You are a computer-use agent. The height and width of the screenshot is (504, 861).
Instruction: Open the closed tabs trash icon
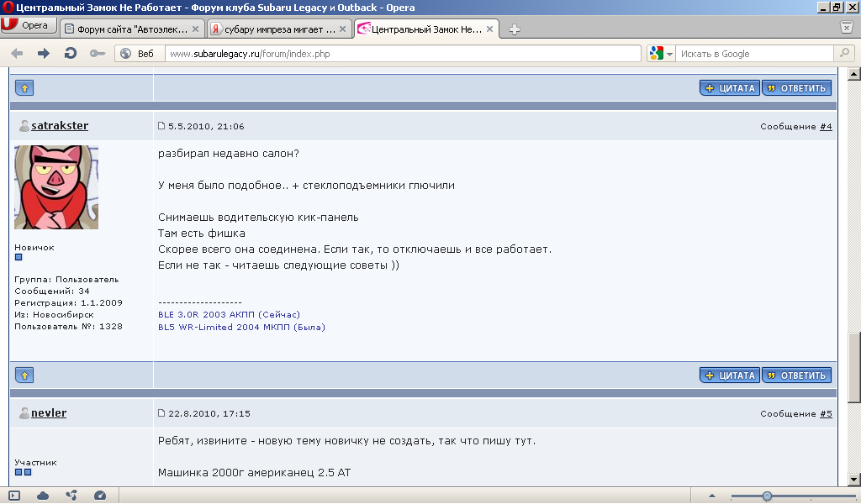point(846,28)
